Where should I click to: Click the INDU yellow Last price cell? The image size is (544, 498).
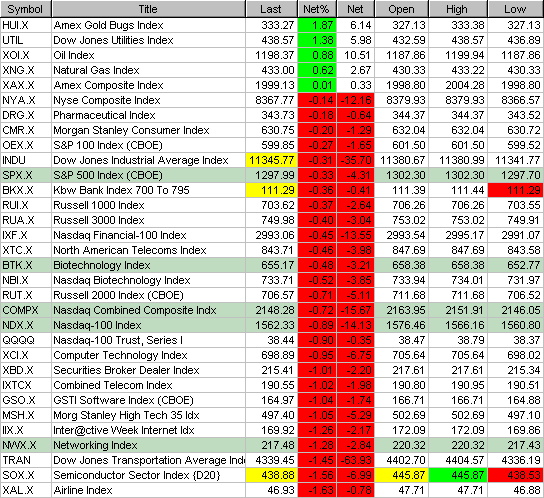272,160
